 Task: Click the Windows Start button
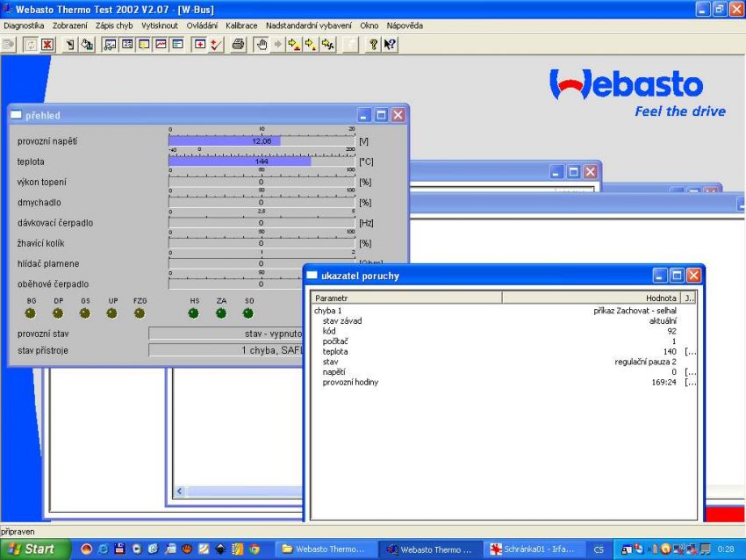[x=35, y=549]
